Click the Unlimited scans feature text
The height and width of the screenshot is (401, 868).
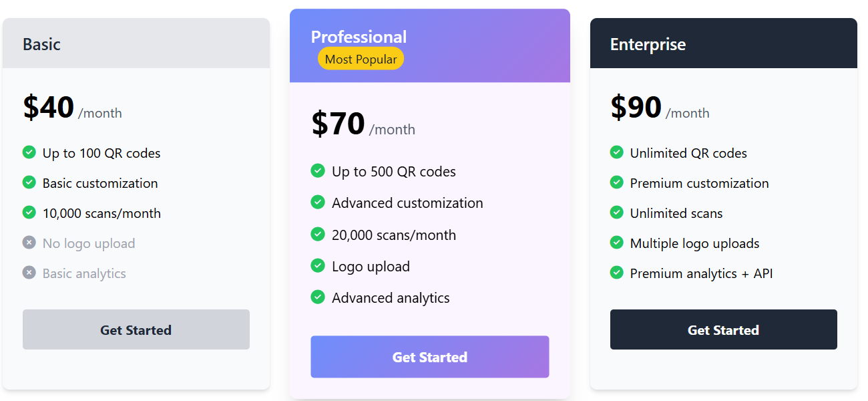[x=676, y=213]
